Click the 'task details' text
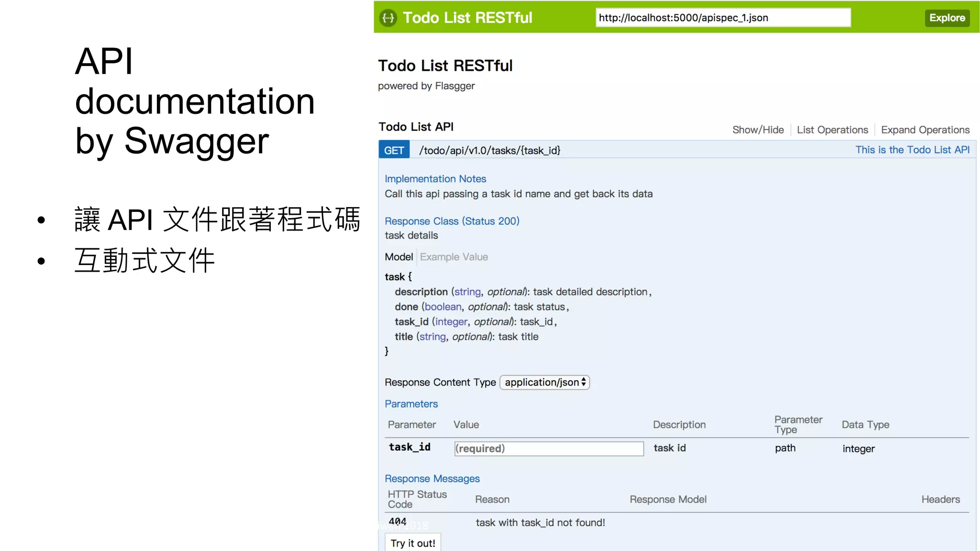 click(x=411, y=235)
